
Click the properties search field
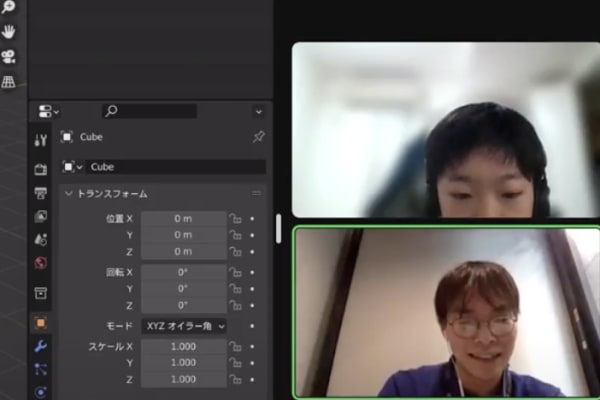point(150,111)
